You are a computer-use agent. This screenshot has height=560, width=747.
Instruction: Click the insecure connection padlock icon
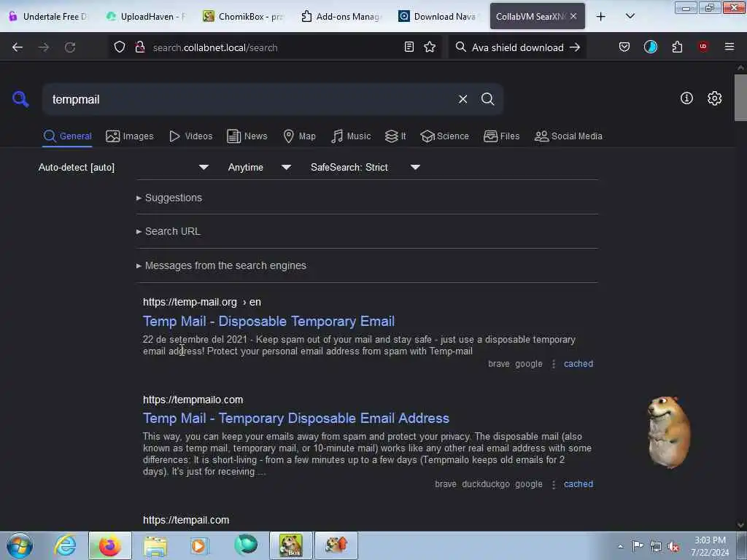[x=139, y=47]
